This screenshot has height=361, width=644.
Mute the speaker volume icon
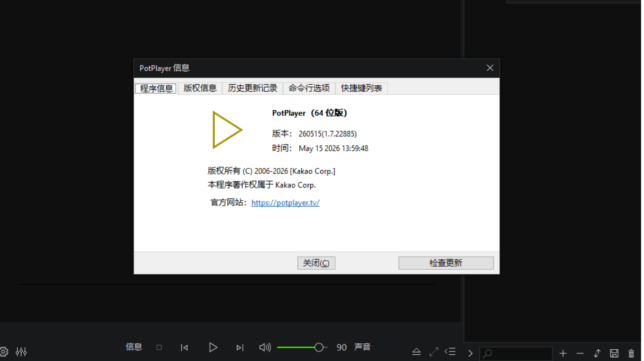(x=265, y=348)
